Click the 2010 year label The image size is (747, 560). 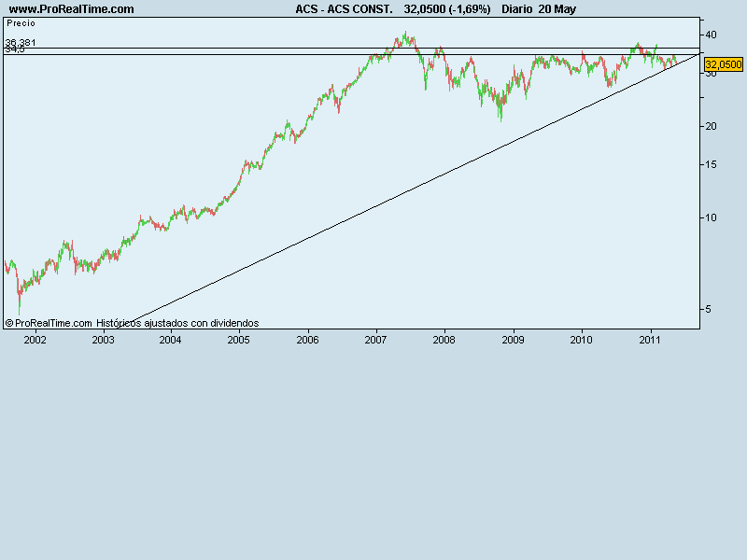tap(581, 340)
